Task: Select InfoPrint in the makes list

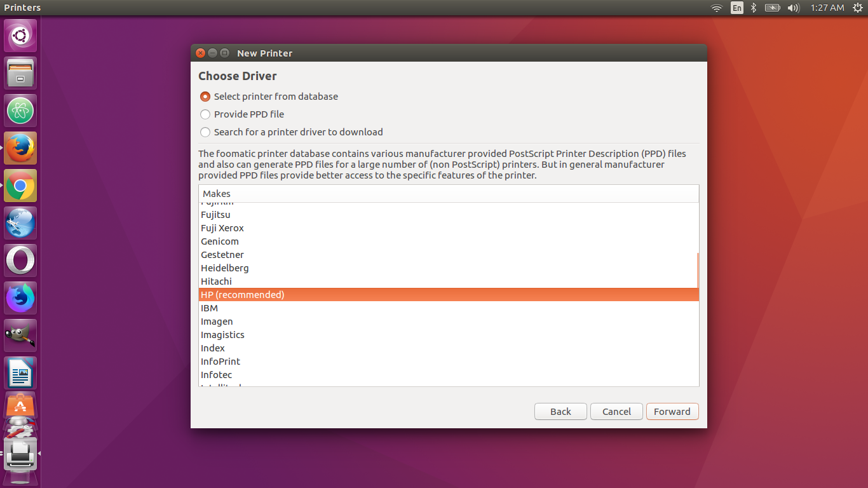Action: click(447, 362)
